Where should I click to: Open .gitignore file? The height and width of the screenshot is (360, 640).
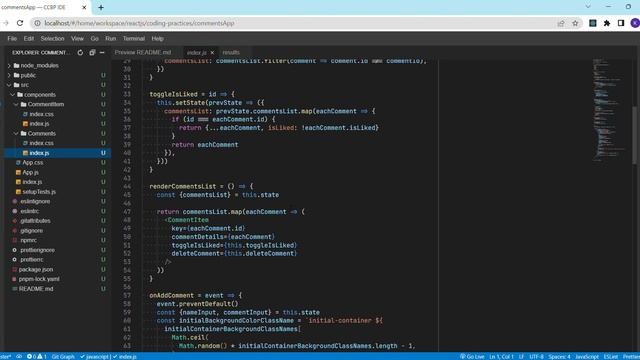tap(31, 231)
